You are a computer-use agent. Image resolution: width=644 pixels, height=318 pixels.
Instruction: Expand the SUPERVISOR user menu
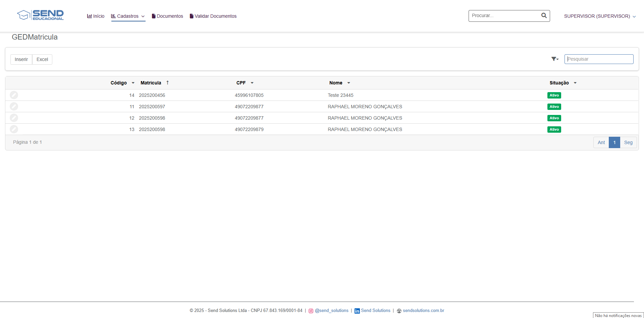click(x=600, y=16)
